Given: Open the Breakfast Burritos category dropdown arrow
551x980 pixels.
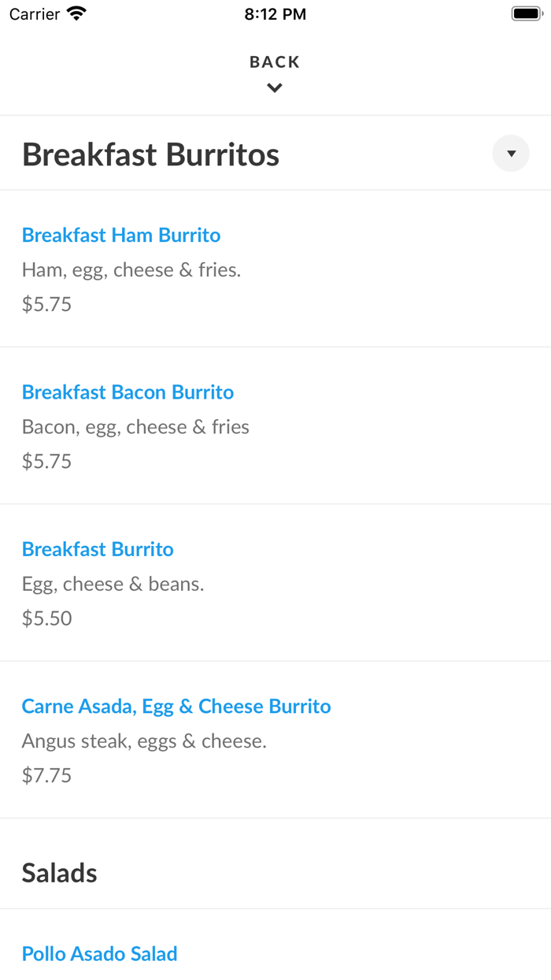Looking at the screenshot, I should (511, 154).
